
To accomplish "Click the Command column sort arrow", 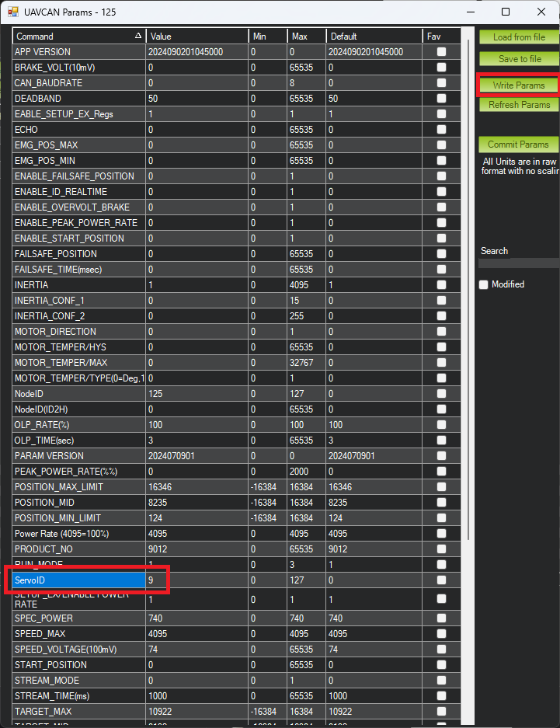I will coord(137,37).
